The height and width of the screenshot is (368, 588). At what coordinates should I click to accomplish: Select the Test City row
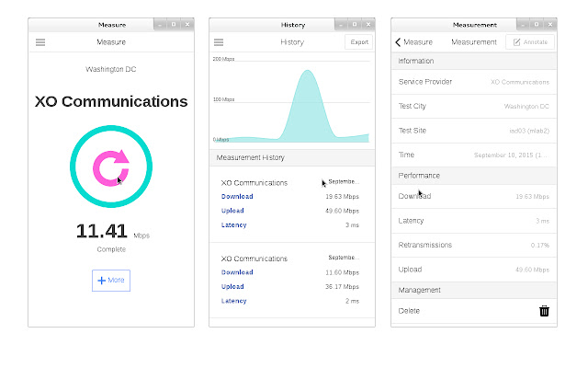tap(474, 107)
